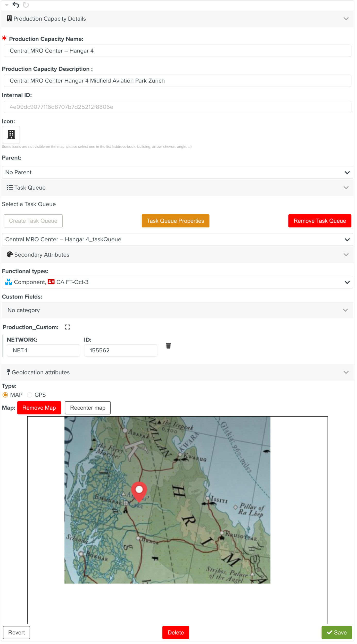The height and width of the screenshot is (644, 357).
Task: Click the Internal ID field
Action: 177,107
